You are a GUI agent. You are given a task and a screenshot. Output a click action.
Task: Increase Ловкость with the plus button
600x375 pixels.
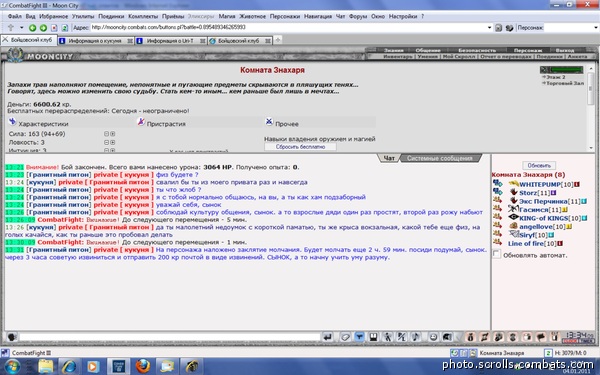tap(112, 142)
